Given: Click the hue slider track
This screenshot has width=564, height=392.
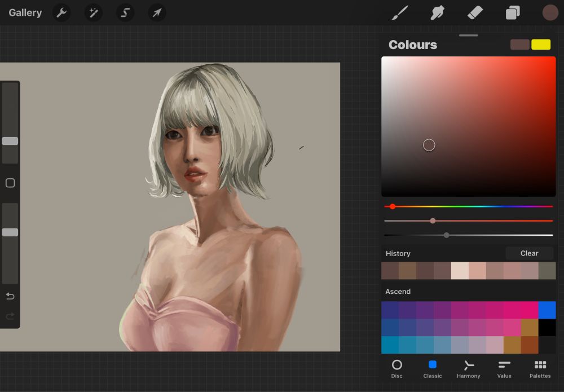Looking at the screenshot, I should click(468, 206).
